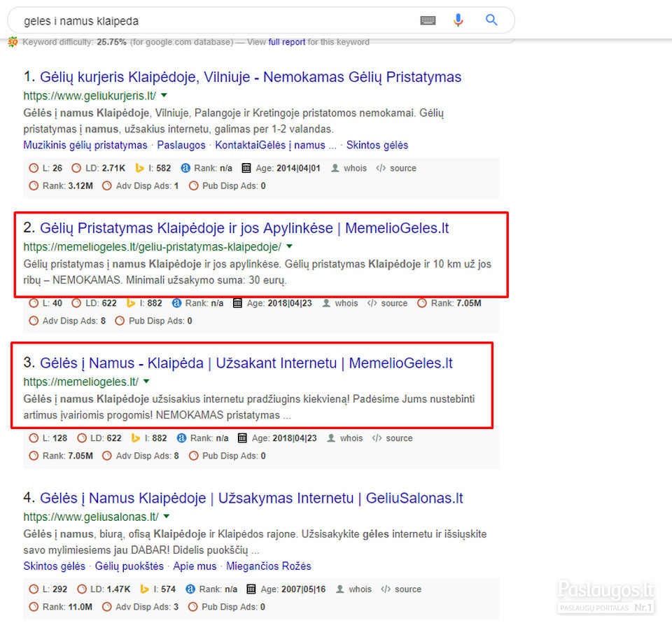
Task: Open 'whois' under GeliuSalonas result
Action: point(353,589)
